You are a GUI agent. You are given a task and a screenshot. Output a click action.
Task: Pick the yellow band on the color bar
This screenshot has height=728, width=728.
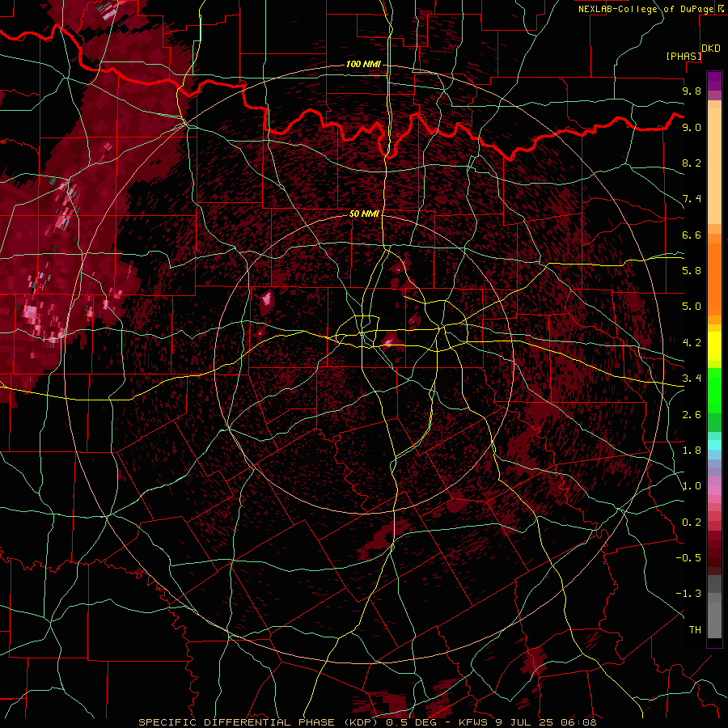click(x=714, y=346)
